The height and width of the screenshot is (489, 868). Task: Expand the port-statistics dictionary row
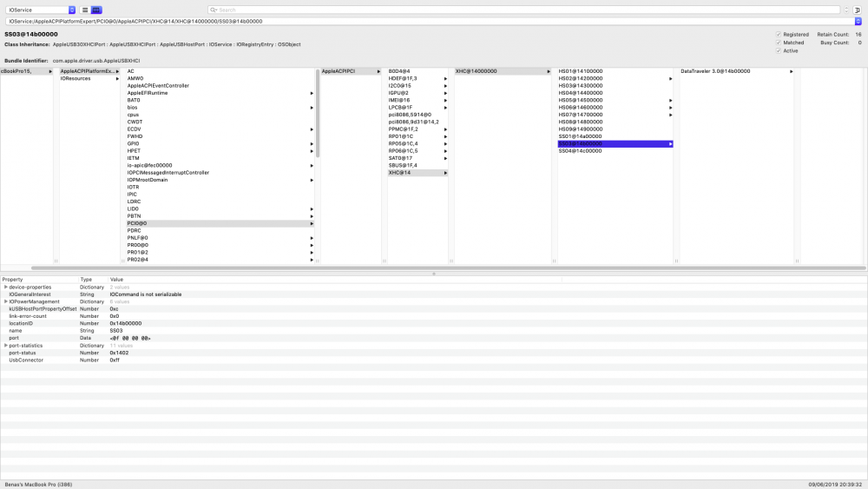click(x=5, y=346)
